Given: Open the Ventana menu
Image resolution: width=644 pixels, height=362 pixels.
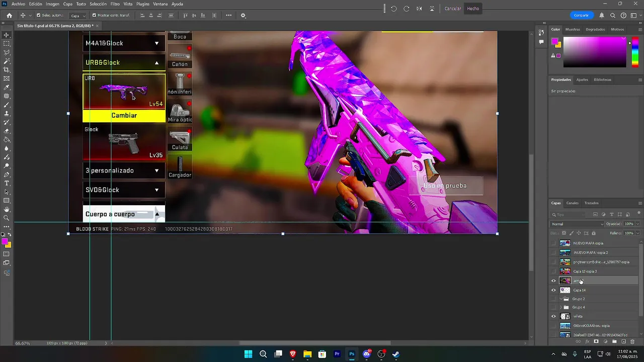Looking at the screenshot, I should click(x=160, y=4).
